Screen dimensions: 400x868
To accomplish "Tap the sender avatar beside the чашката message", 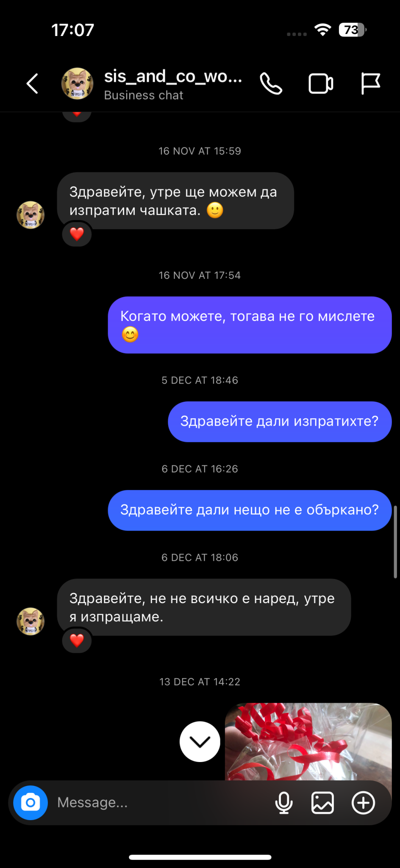I will point(31,215).
